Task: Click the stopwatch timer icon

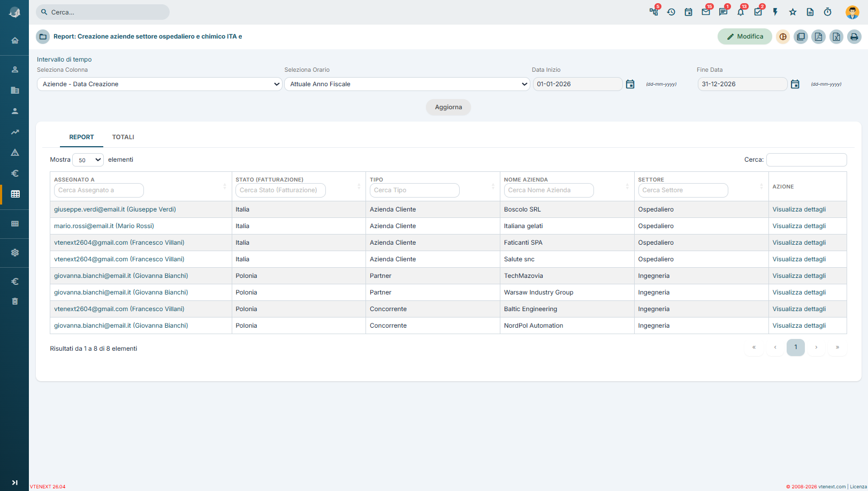Action: 828,12
